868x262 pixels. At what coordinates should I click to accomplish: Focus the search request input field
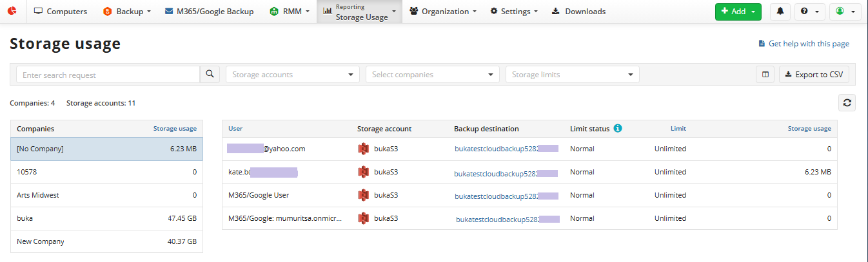[x=108, y=75]
